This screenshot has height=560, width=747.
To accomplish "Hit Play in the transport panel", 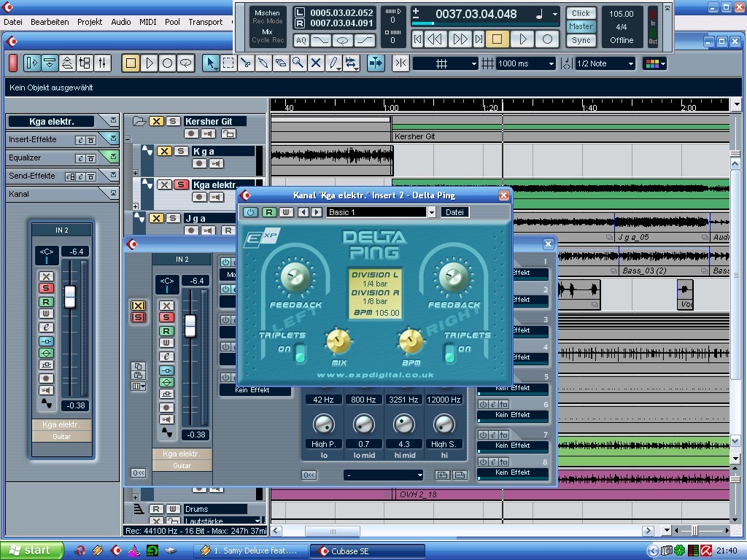I will pyautogui.click(x=522, y=39).
